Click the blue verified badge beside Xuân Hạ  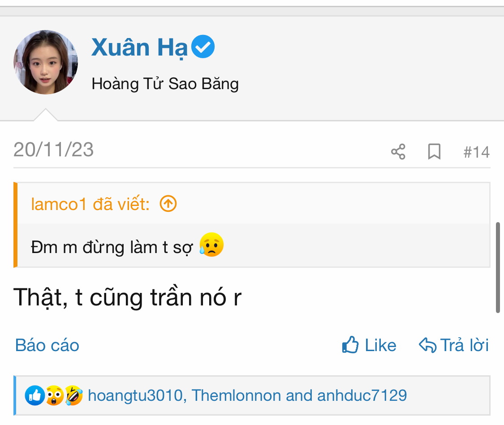pyautogui.click(x=203, y=47)
